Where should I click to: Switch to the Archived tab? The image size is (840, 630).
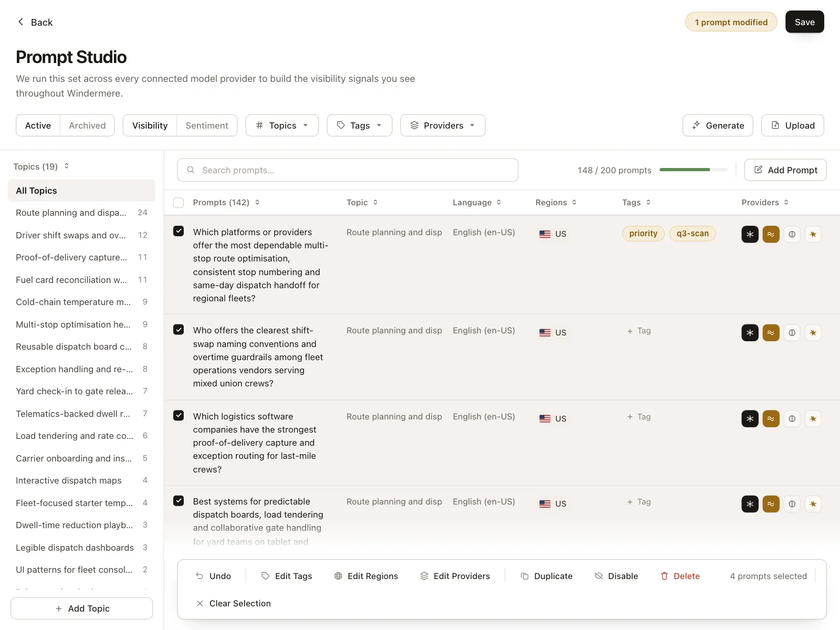(x=87, y=125)
